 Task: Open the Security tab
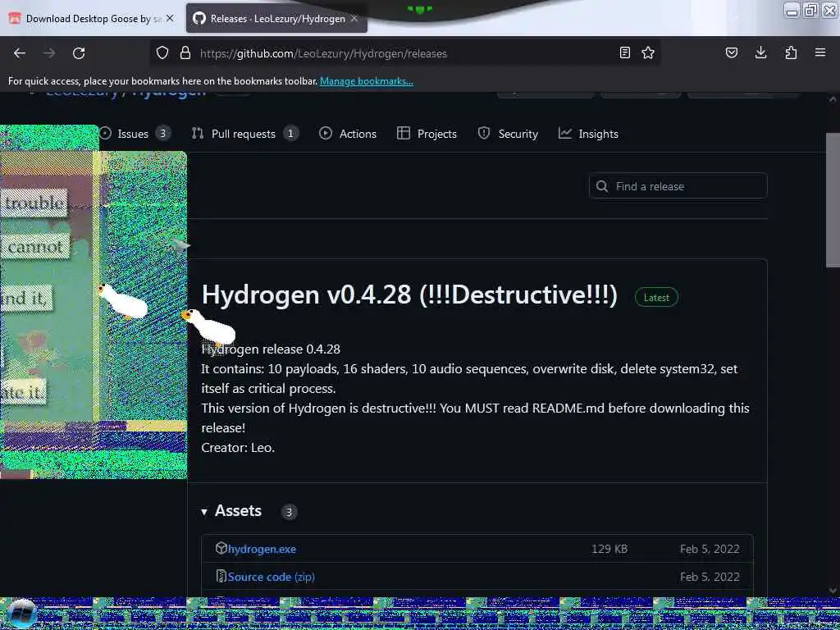[508, 134]
